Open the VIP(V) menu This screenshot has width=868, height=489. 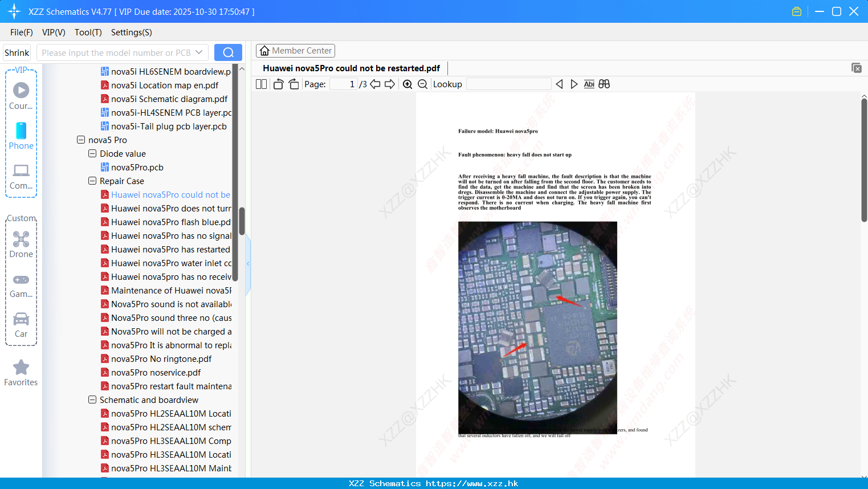pyautogui.click(x=54, y=32)
